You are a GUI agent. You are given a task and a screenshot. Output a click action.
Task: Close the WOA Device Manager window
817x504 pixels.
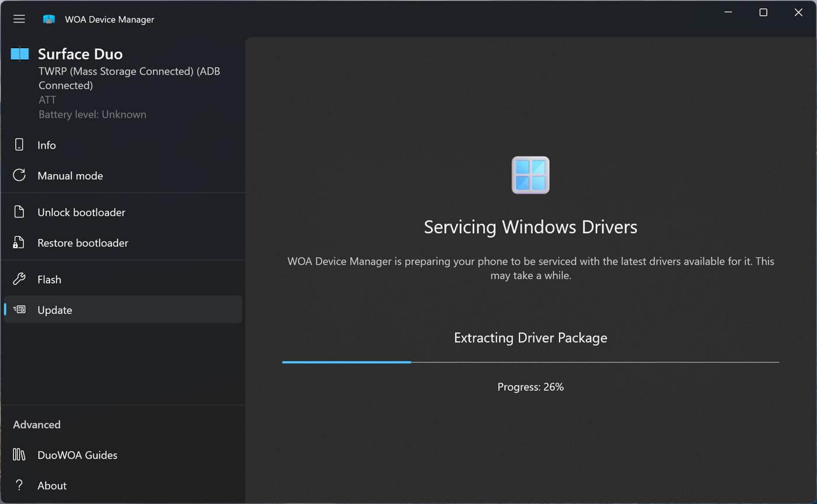coord(798,12)
